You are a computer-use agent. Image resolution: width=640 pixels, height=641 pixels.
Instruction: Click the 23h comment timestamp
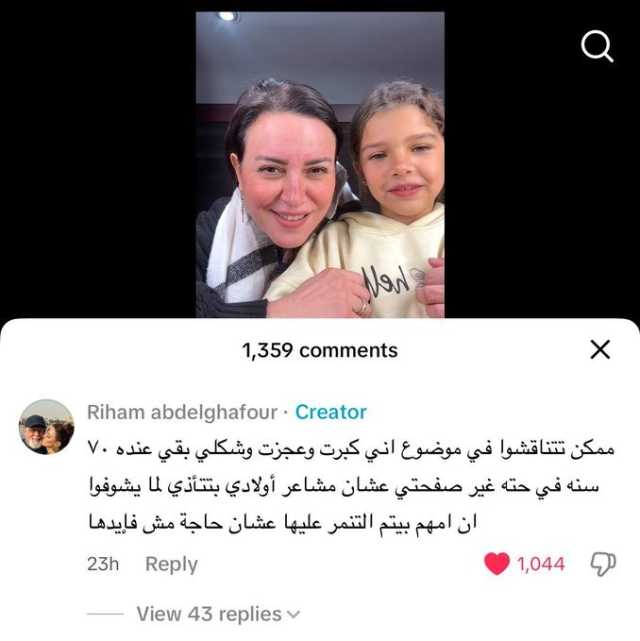tap(103, 564)
